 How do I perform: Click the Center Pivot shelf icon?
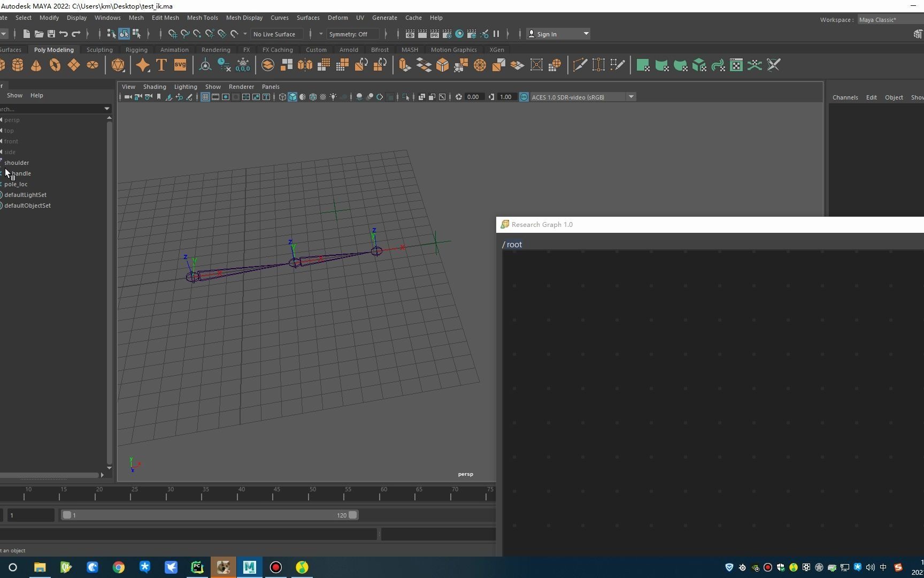pos(205,65)
